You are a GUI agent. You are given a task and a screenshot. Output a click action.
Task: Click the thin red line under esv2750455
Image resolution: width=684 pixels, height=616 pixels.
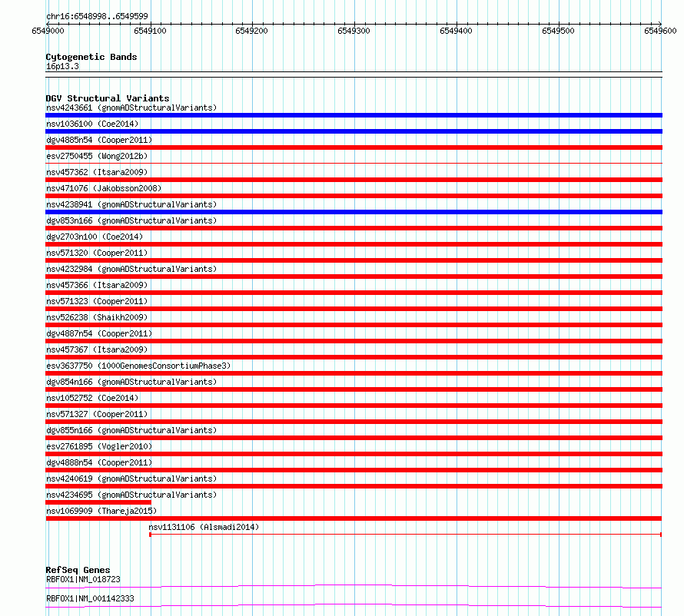pos(354,164)
